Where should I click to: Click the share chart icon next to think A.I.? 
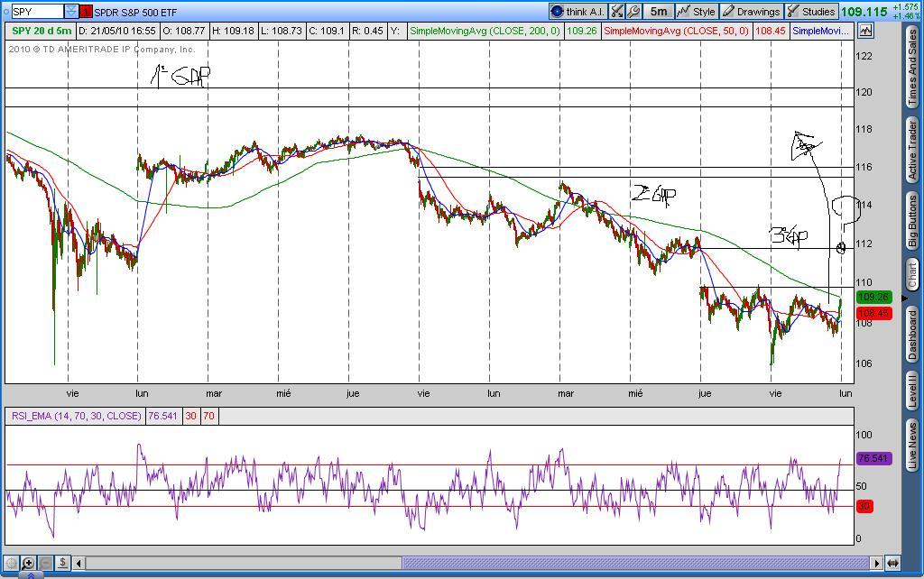tap(617, 12)
